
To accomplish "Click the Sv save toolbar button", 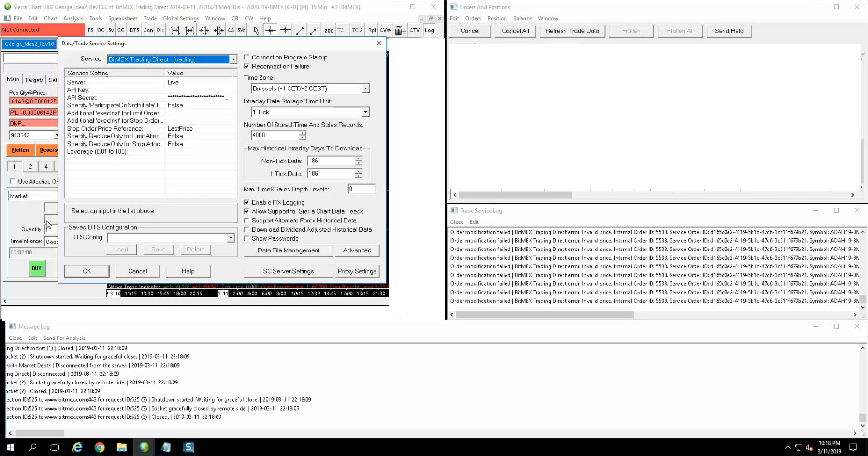I will coord(111,30).
